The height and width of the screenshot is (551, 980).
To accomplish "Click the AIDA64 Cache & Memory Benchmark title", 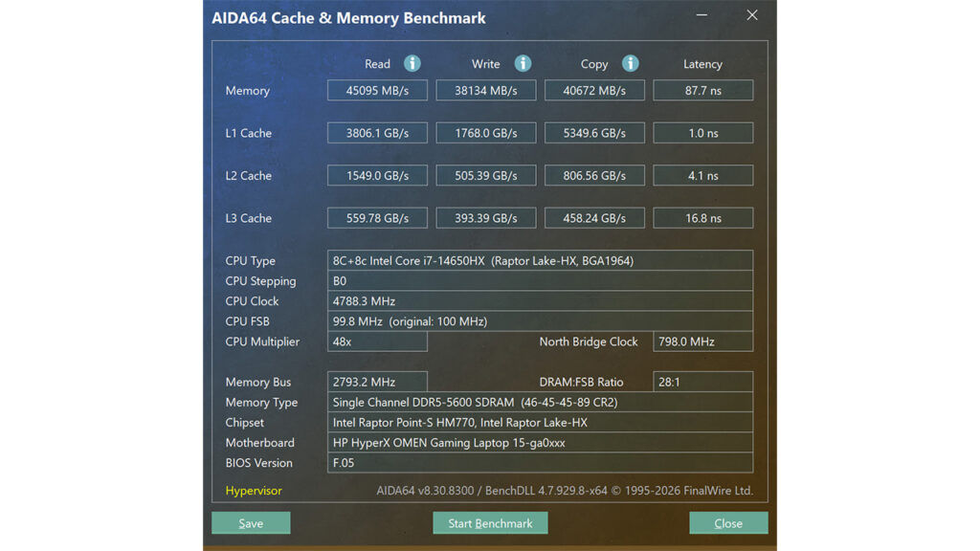I will (x=348, y=17).
